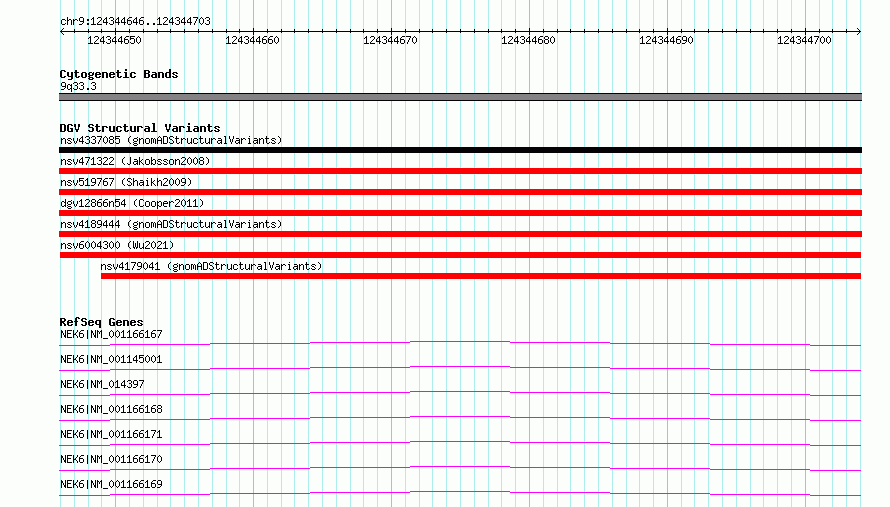Open variant nsv6004300 (Wu2021) label
This screenshot has height=507, width=890.
tap(117, 245)
